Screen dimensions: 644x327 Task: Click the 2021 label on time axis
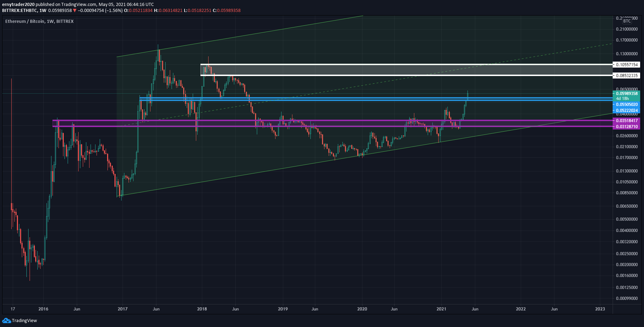pyautogui.click(x=441, y=309)
